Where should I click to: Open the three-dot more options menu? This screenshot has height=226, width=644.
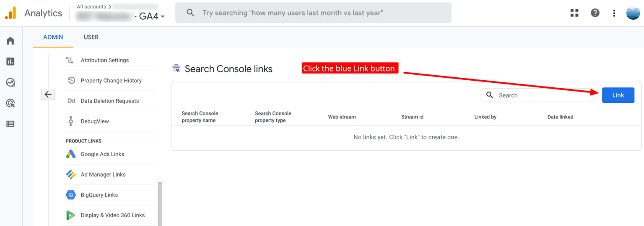[x=614, y=13]
